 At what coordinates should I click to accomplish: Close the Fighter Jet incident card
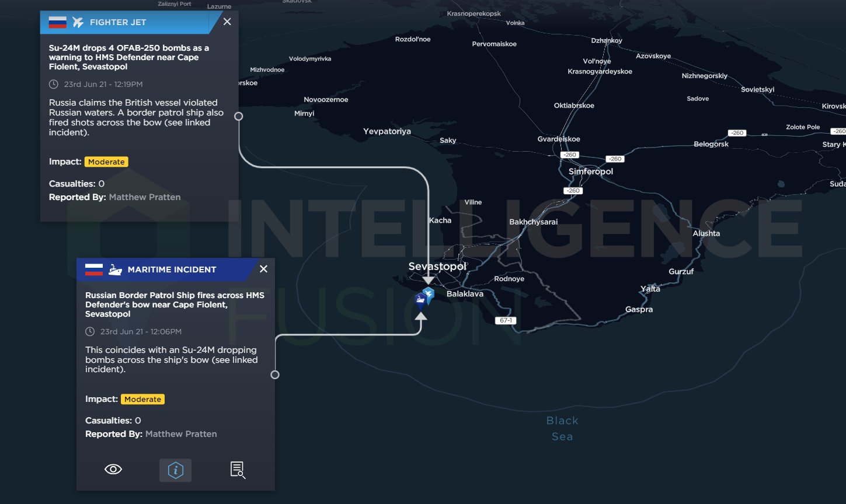coord(227,22)
